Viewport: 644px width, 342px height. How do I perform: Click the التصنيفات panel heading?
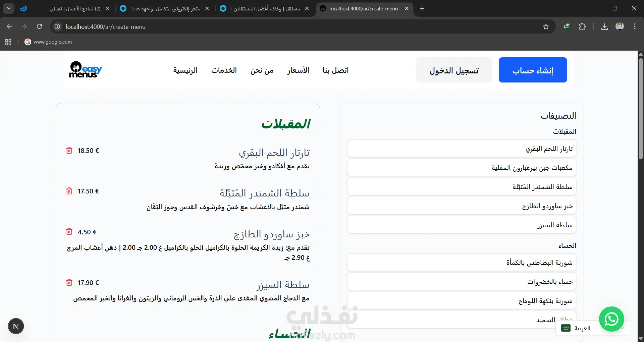(558, 116)
